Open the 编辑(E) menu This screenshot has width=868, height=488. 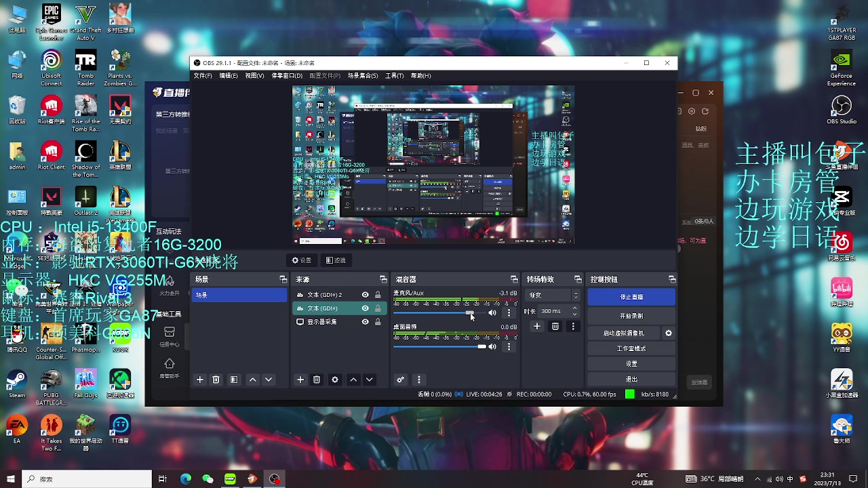pyautogui.click(x=229, y=76)
